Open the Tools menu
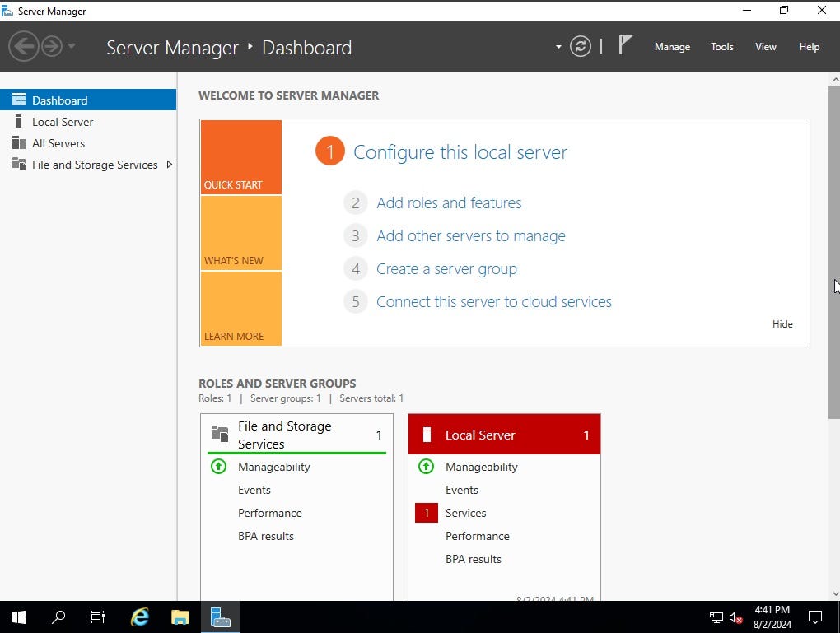The width and height of the screenshot is (840, 633). click(x=721, y=47)
